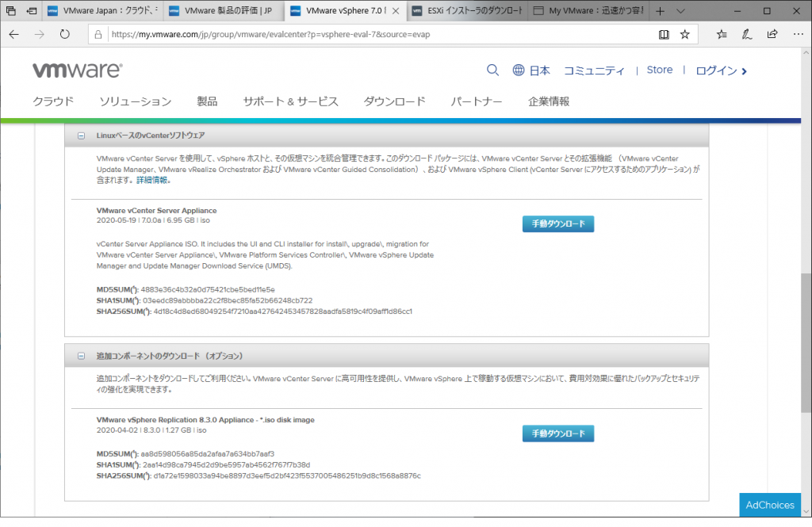The width and height of the screenshot is (812, 527).
Task: Switch to the VMware 製品の評価 tab
Action: click(224, 11)
